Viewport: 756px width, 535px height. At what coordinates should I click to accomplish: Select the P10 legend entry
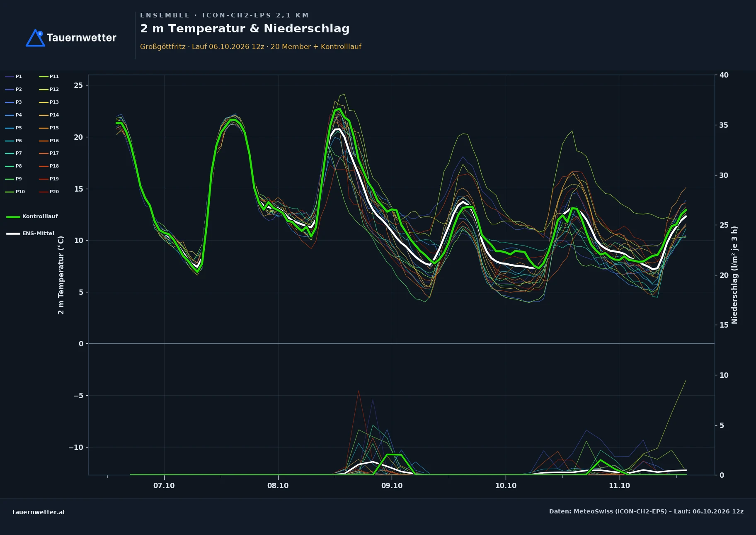pos(15,192)
